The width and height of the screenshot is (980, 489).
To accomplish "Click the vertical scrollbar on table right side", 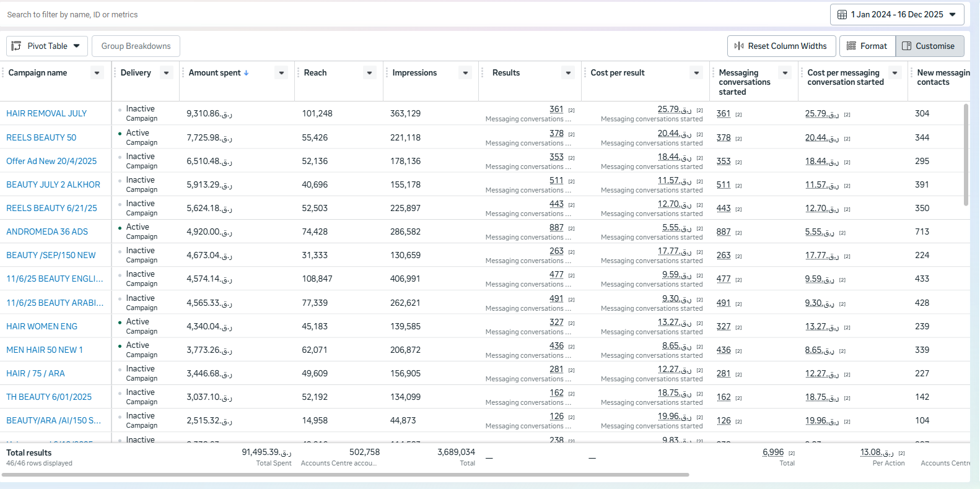I will (966, 155).
